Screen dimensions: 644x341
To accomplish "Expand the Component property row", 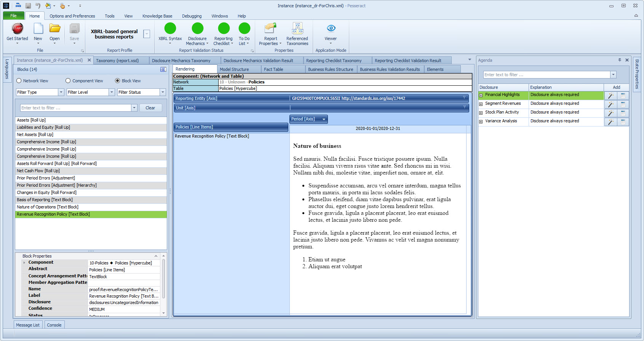I will (24, 263).
